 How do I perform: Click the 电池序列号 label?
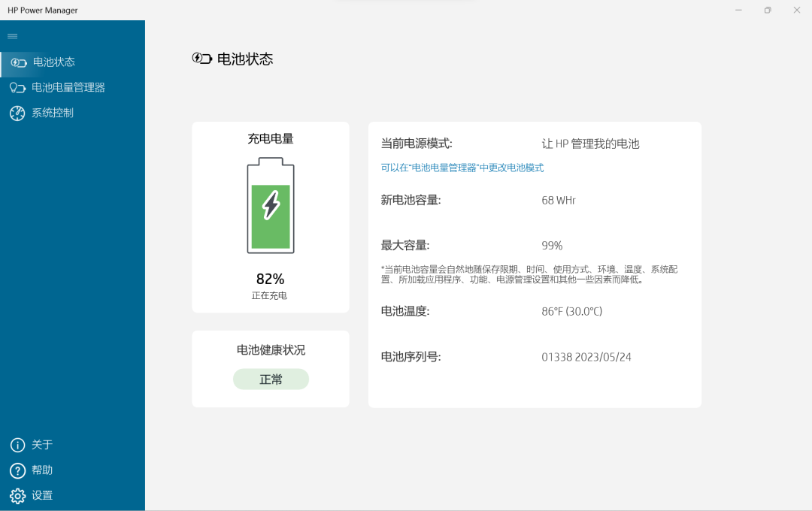tap(411, 357)
